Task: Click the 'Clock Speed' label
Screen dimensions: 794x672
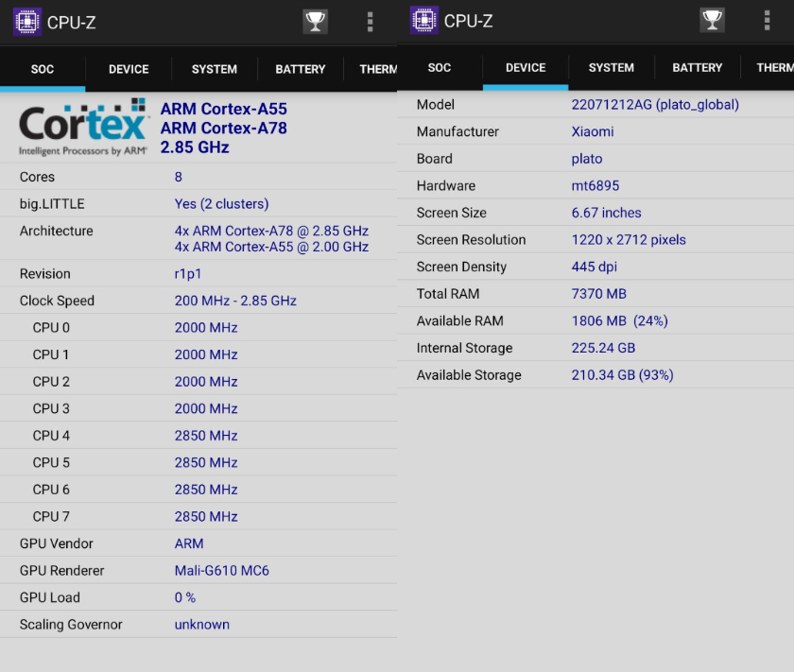Action: click(57, 301)
